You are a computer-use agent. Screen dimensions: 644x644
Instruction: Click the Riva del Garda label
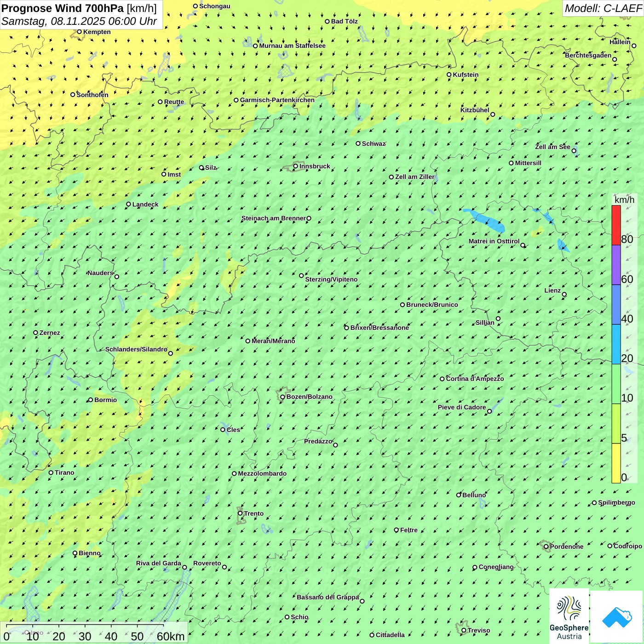pos(159,563)
